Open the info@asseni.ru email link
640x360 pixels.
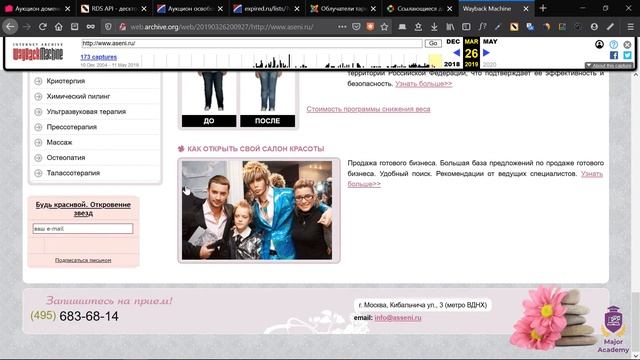tap(398, 318)
